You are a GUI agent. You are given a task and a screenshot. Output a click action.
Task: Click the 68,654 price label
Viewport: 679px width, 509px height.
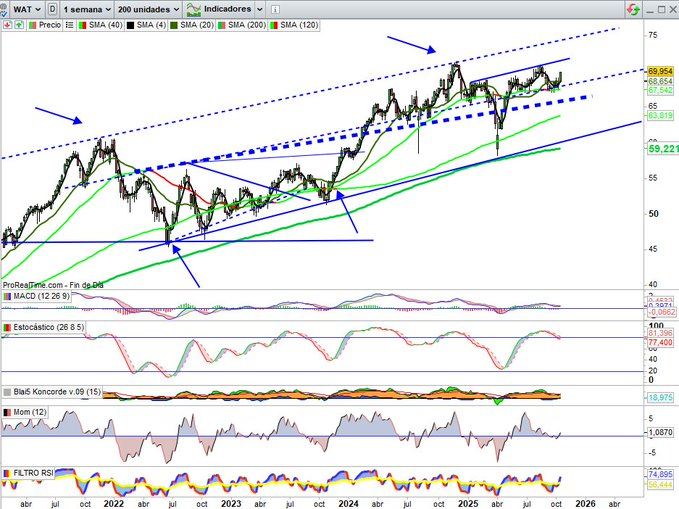pos(660,81)
